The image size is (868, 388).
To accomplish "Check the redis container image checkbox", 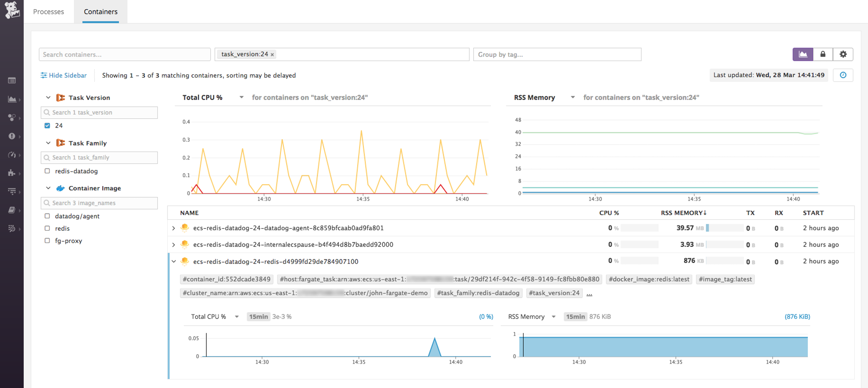I will pos(47,228).
